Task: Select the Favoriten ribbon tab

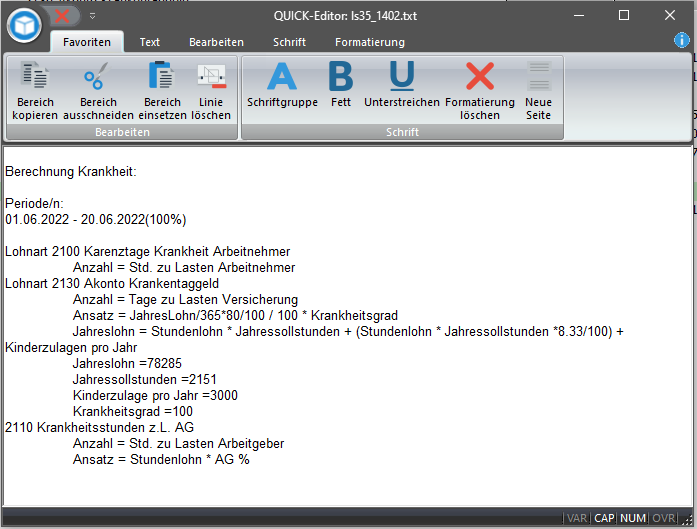Action: coord(87,42)
